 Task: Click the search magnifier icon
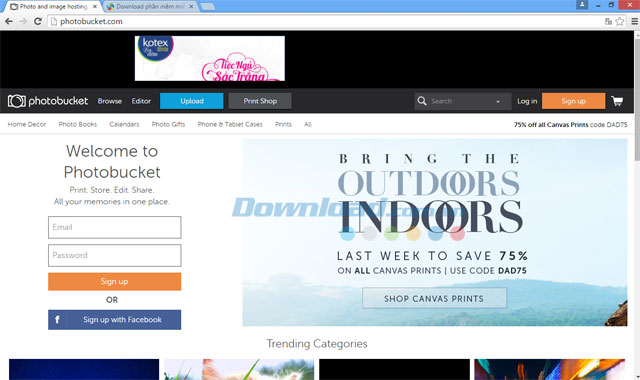point(422,101)
